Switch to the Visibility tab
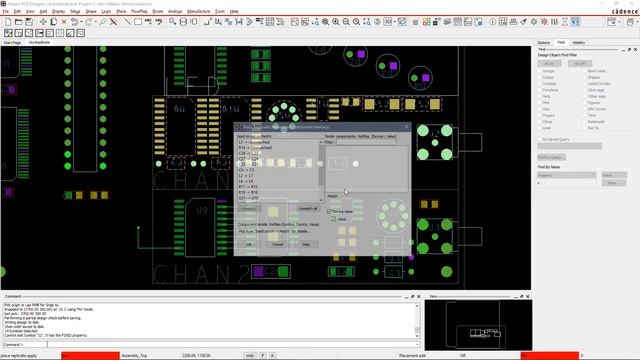Viewport: 640px width, 360px height. [x=578, y=42]
